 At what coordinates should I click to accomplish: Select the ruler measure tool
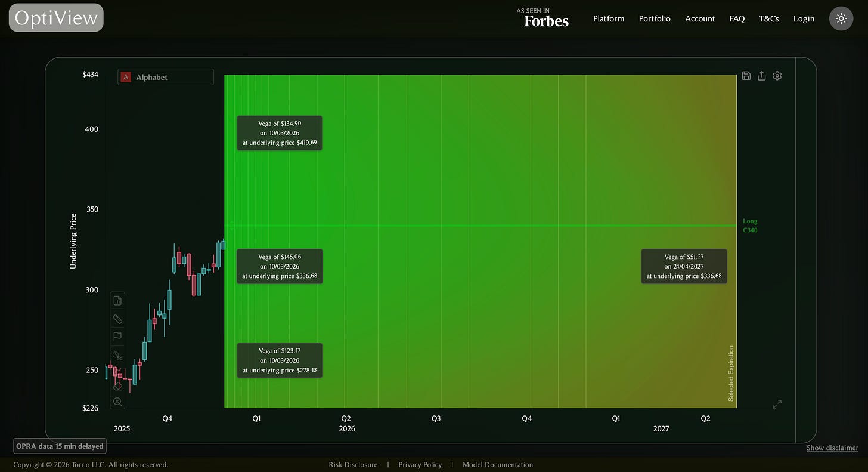[x=117, y=319]
